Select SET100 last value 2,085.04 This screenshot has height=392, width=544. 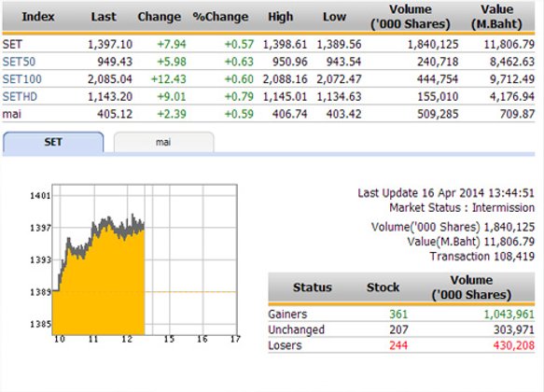[x=110, y=79]
